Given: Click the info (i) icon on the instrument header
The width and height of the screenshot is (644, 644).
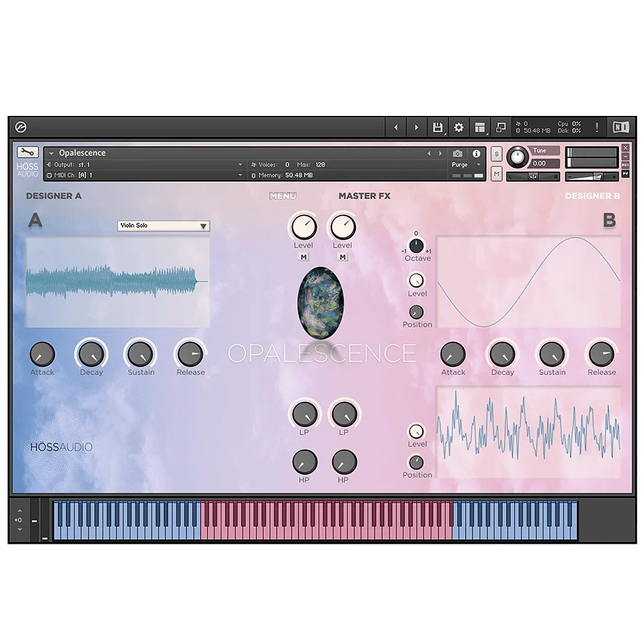Looking at the screenshot, I should pyautogui.click(x=477, y=153).
